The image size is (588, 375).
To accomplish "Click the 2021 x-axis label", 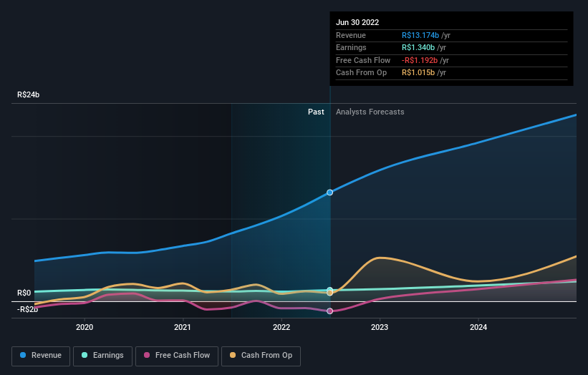I will [182, 327].
